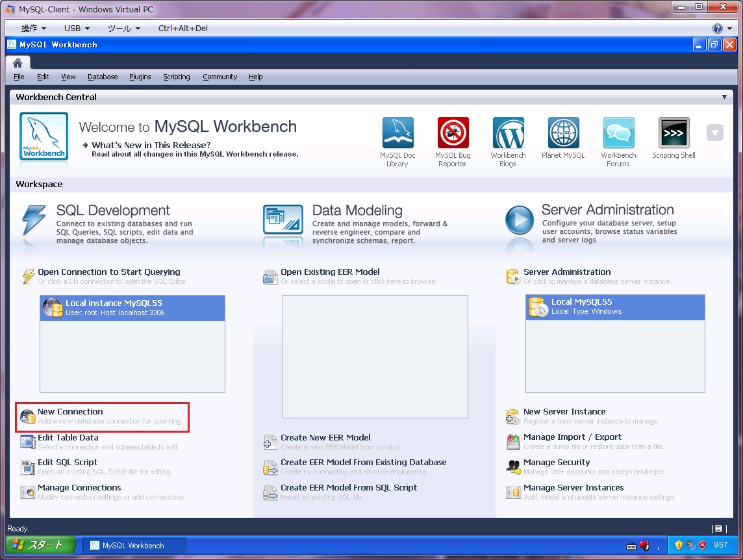Expand more Workbench Central shortcuts arrow

(714, 133)
